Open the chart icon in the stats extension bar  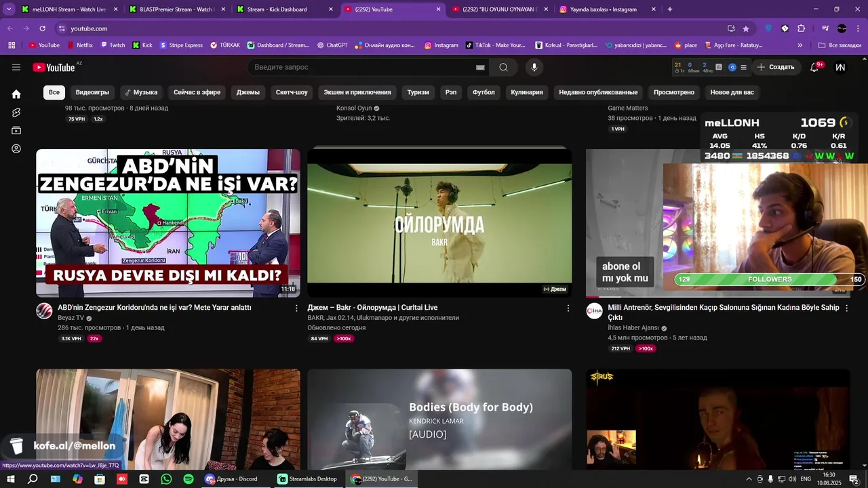coord(719,67)
